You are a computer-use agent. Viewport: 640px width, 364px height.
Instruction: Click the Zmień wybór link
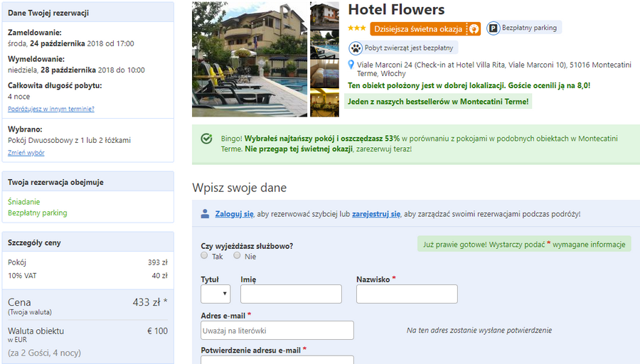click(26, 153)
